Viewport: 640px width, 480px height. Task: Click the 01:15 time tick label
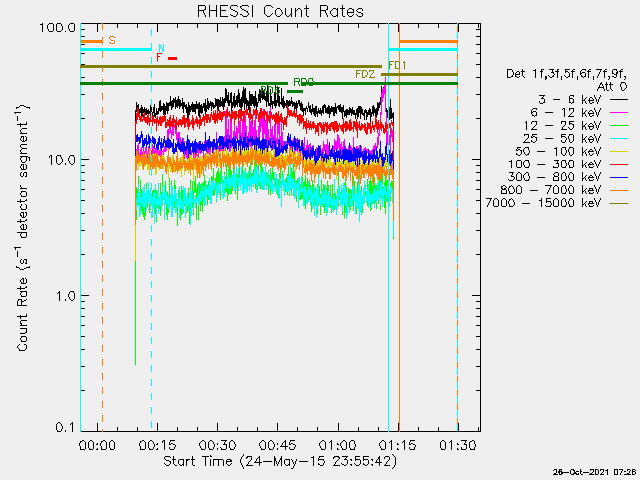click(398, 445)
